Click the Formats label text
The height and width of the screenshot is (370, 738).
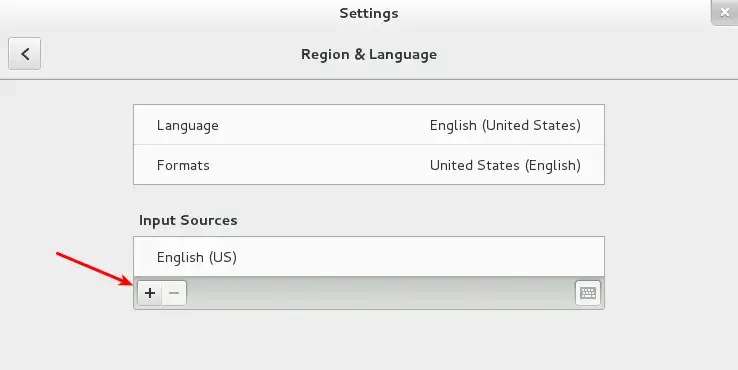183,165
